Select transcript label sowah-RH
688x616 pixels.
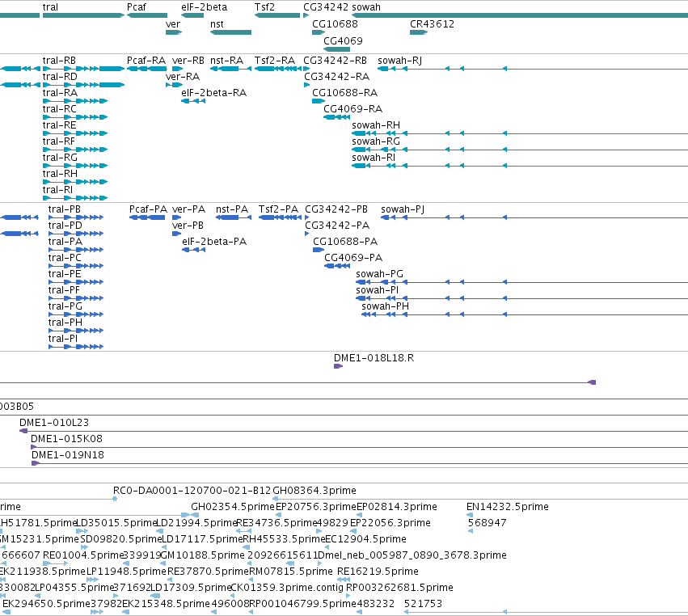point(376,125)
